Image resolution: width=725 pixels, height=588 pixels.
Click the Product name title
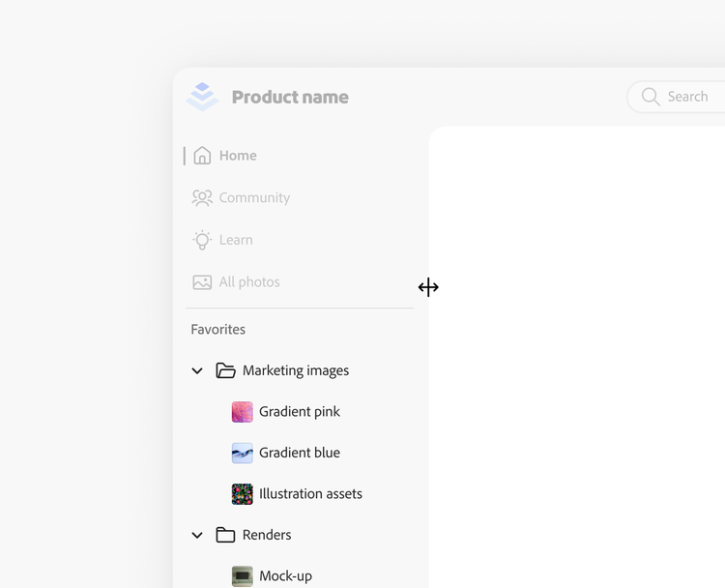tap(290, 97)
